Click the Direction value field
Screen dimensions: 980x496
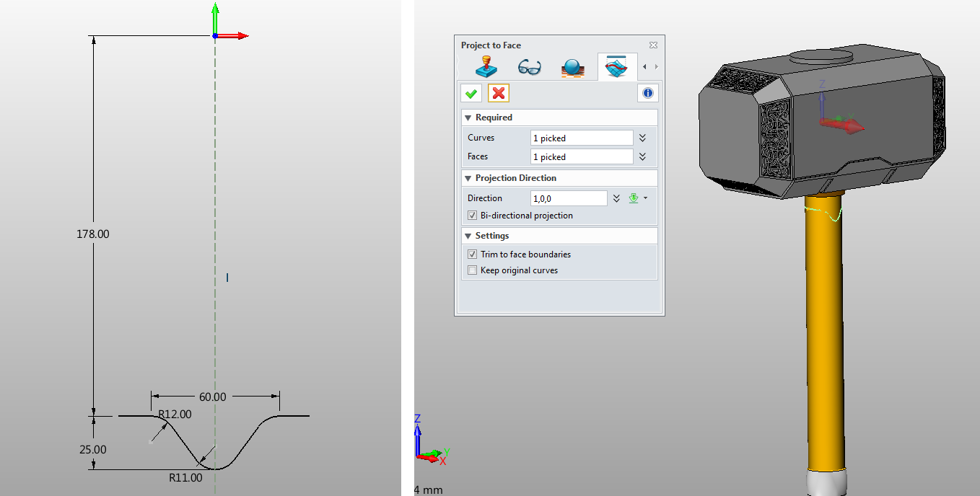point(569,198)
